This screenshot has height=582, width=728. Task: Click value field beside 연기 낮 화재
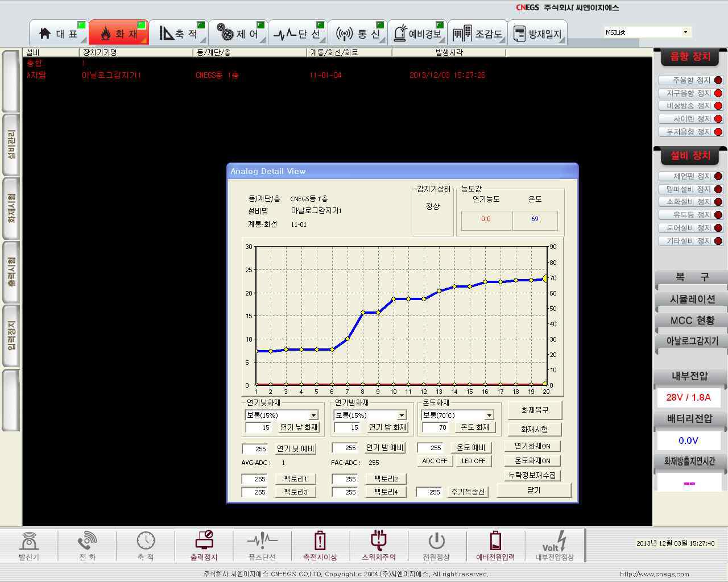[259, 427]
